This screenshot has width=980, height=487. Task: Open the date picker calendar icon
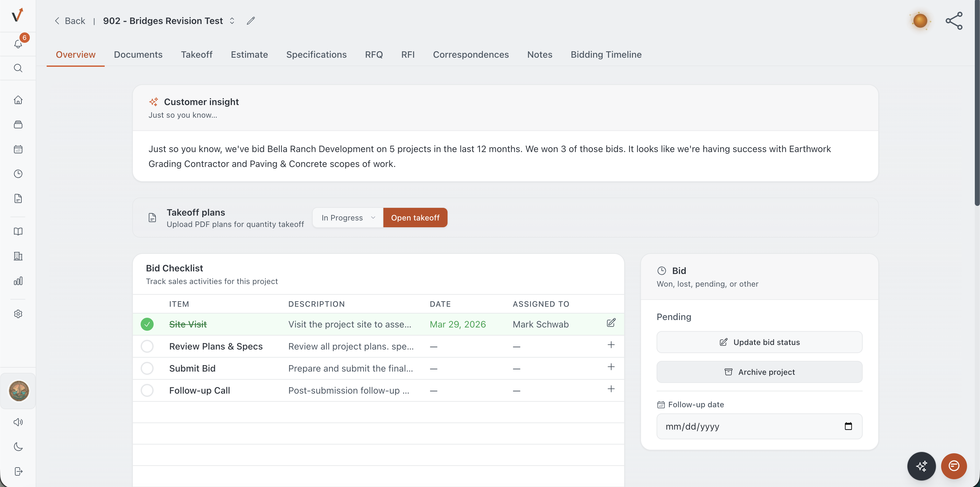click(x=848, y=426)
